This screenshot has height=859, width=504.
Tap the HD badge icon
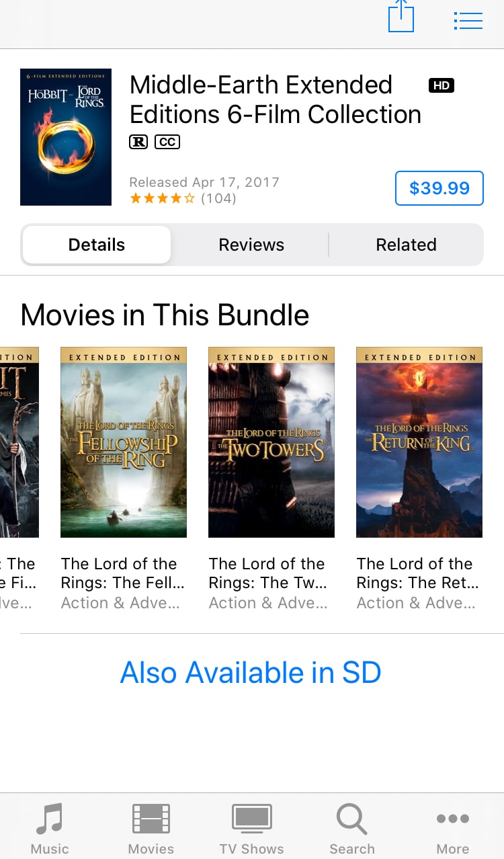coord(442,85)
